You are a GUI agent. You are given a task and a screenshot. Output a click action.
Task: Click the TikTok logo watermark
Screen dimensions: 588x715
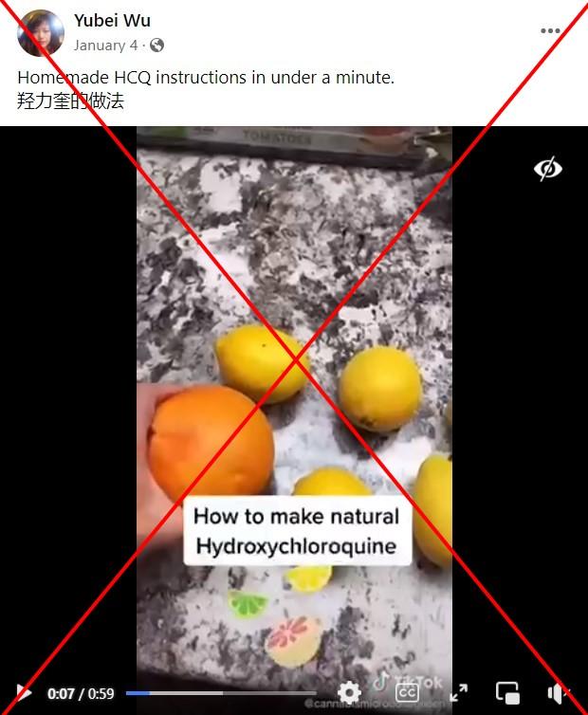click(407, 682)
